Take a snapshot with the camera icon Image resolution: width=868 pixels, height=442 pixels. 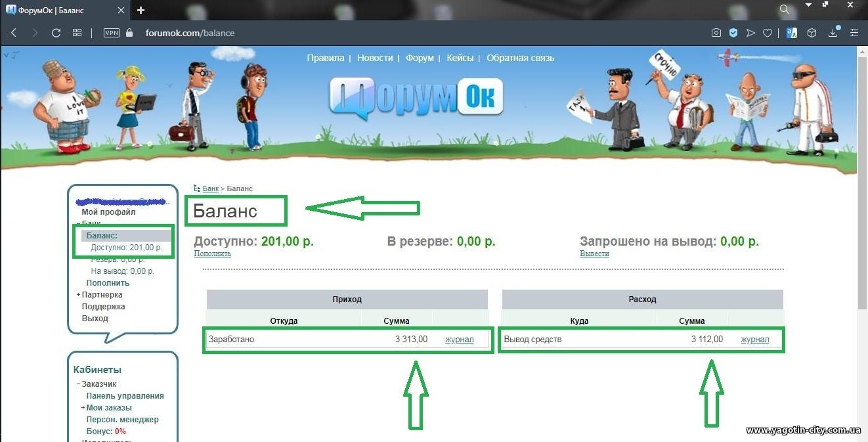tap(716, 33)
